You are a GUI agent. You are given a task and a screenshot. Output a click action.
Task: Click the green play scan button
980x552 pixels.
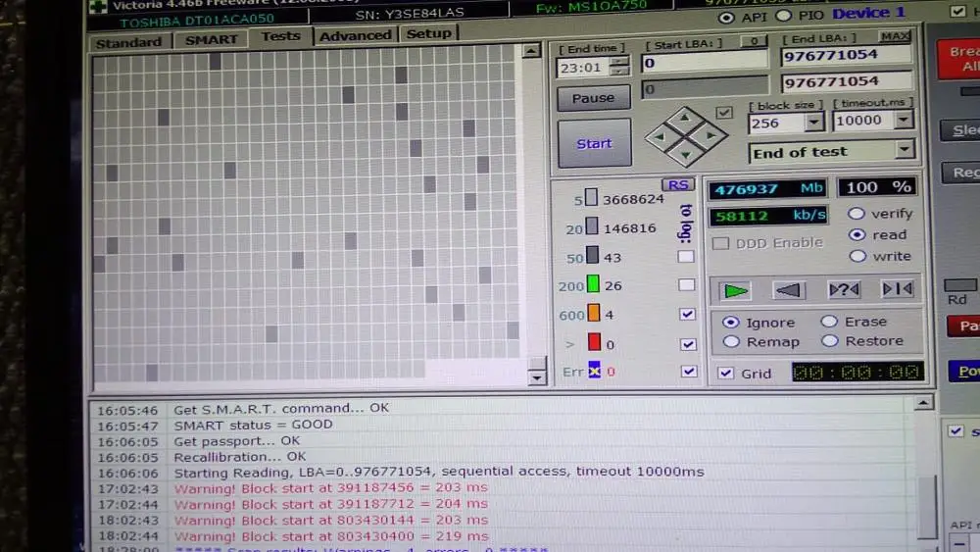pos(735,290)
